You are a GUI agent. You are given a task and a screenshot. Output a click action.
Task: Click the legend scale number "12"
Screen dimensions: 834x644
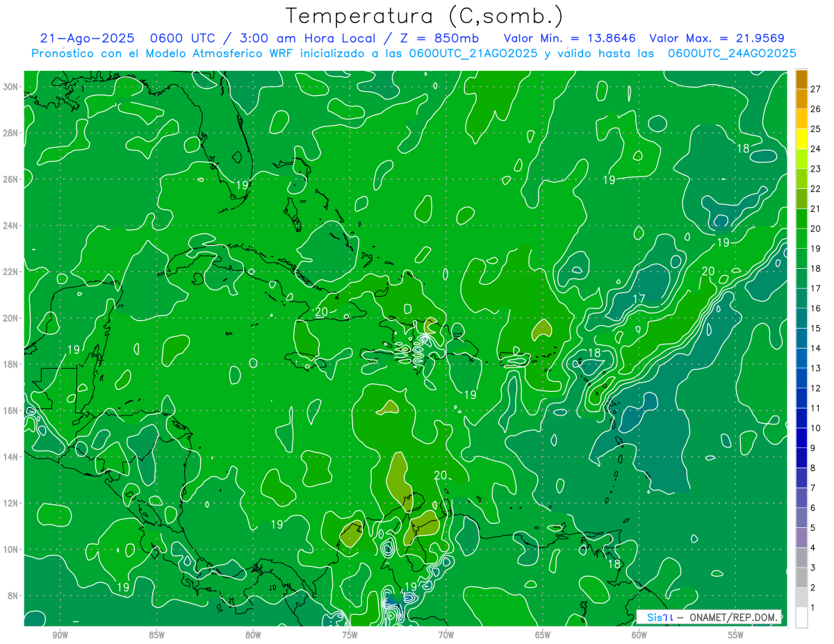(x=816, y=388)
